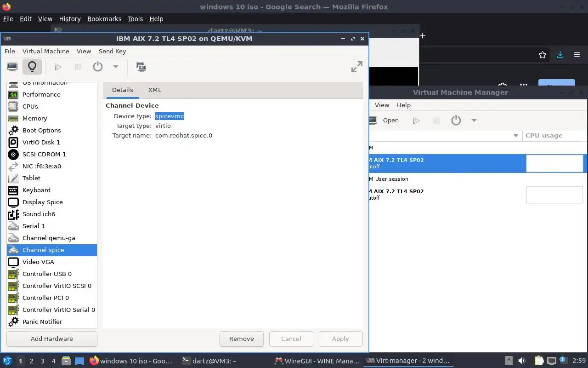
Task: Click the Pause icon in Virtual Machine Manager
Action: pos(436,121)
